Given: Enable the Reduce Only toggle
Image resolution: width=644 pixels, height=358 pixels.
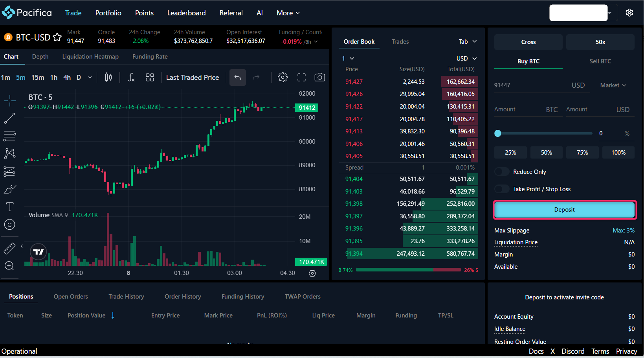Looking at the screenshot, I should (502, 172).
